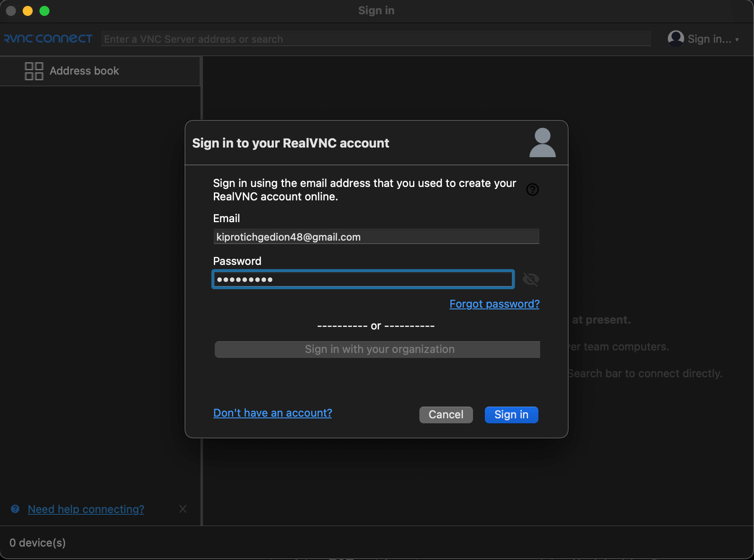Click the account avatar near Sign in

pos(675,38)
